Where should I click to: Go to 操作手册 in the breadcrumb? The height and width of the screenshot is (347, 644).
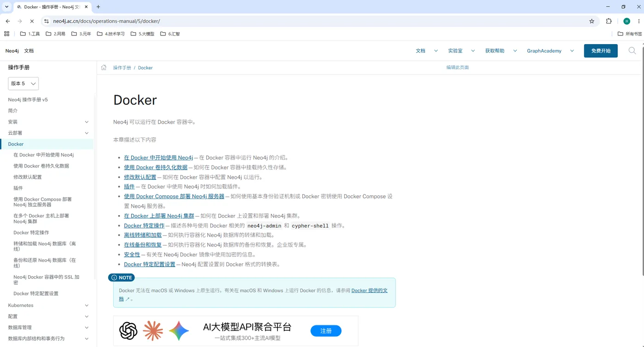tap(122, 68)
